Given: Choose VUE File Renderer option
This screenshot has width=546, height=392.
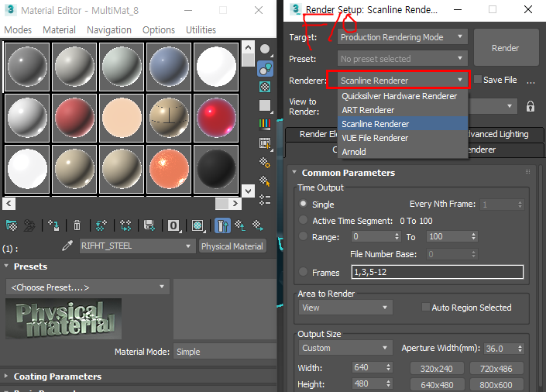Looking at the screenshot, I should [403, 138].
